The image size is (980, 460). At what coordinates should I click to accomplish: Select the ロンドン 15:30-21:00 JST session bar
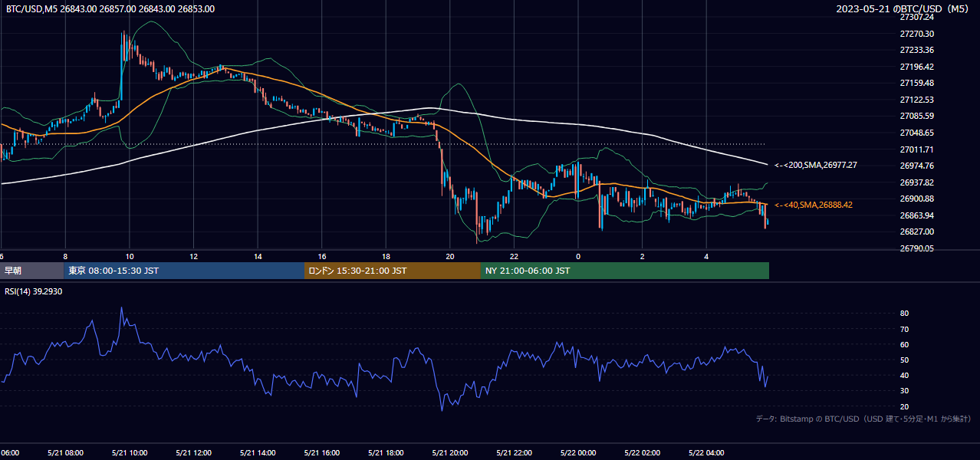click(x=393, y=271)
